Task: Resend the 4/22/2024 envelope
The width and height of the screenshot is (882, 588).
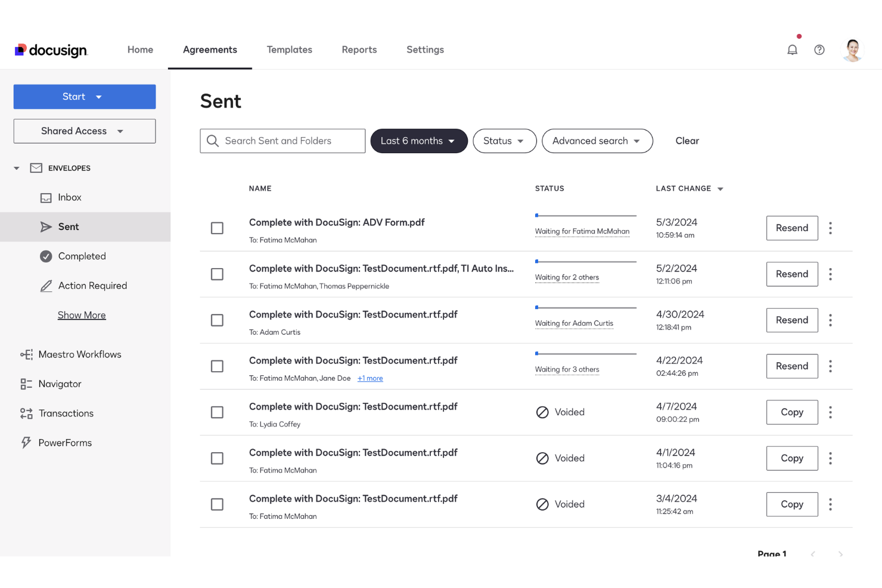Action: [x=792, y=366]
